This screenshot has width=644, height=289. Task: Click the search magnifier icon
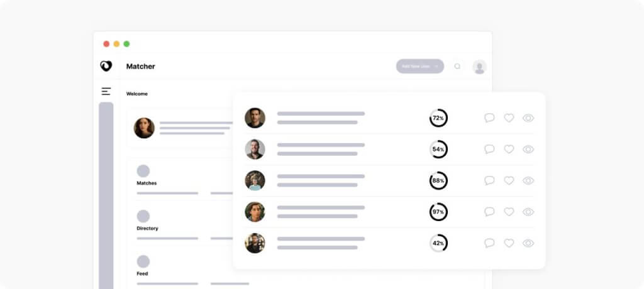tap(457, 66)
